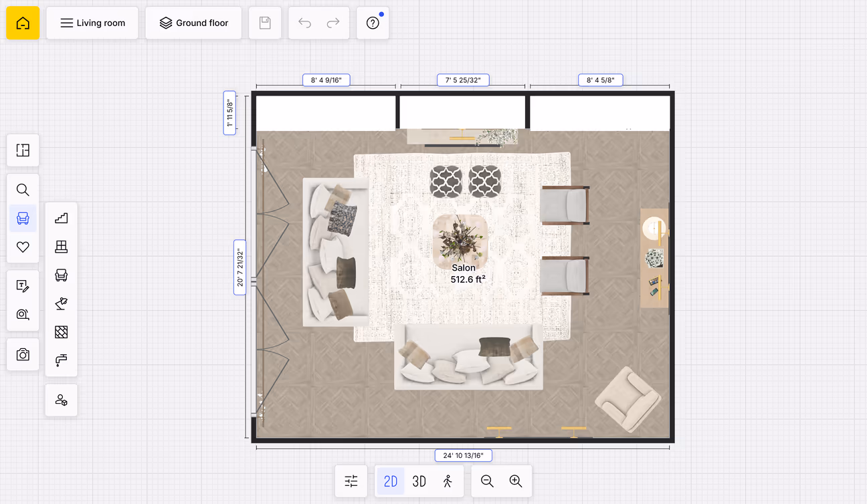The width and height of the screenshot is (867, 504).
Task: Select the furniture armchair tool in sidebar
Action: [23, 219]
